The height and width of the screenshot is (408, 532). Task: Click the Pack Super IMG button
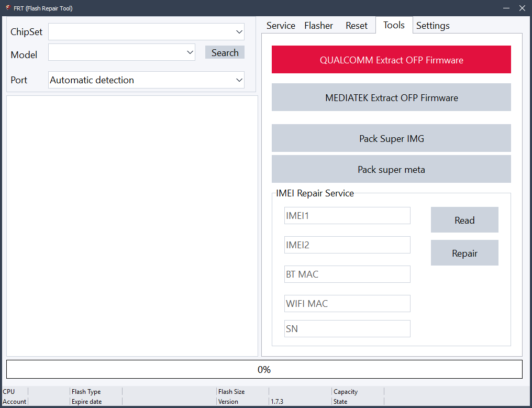(x=391, y=138)
